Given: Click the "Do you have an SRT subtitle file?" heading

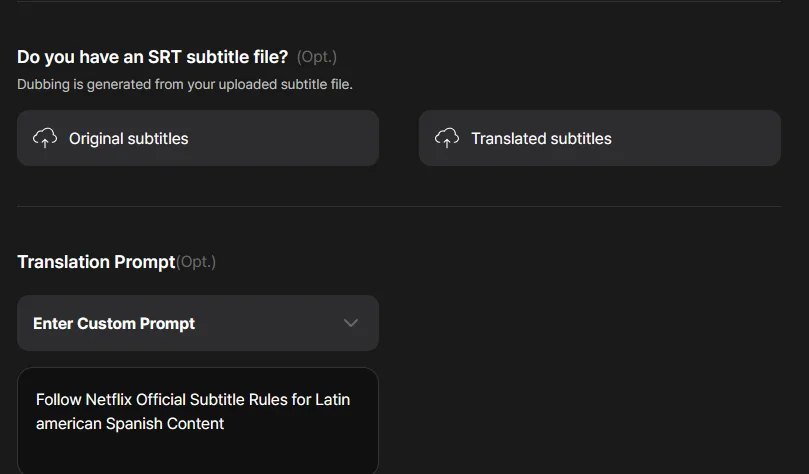Looking at the screenshot, I should pos(152,57).
